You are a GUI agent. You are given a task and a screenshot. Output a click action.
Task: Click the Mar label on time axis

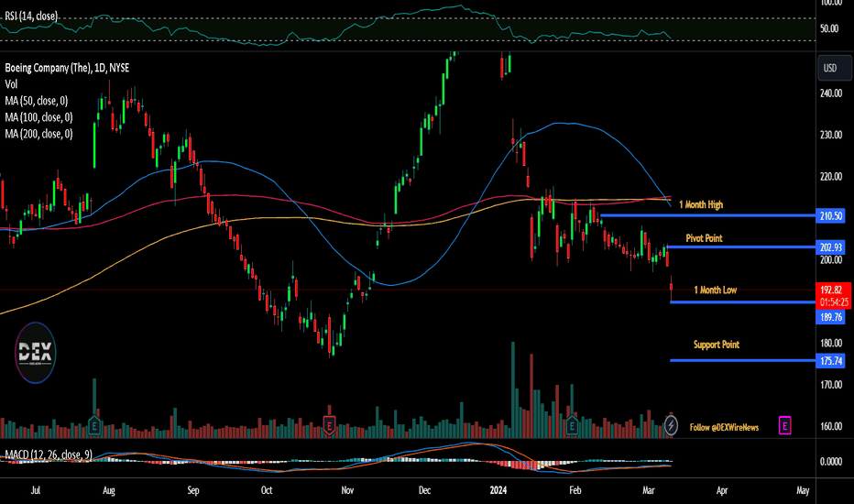[x=648, y=490]
